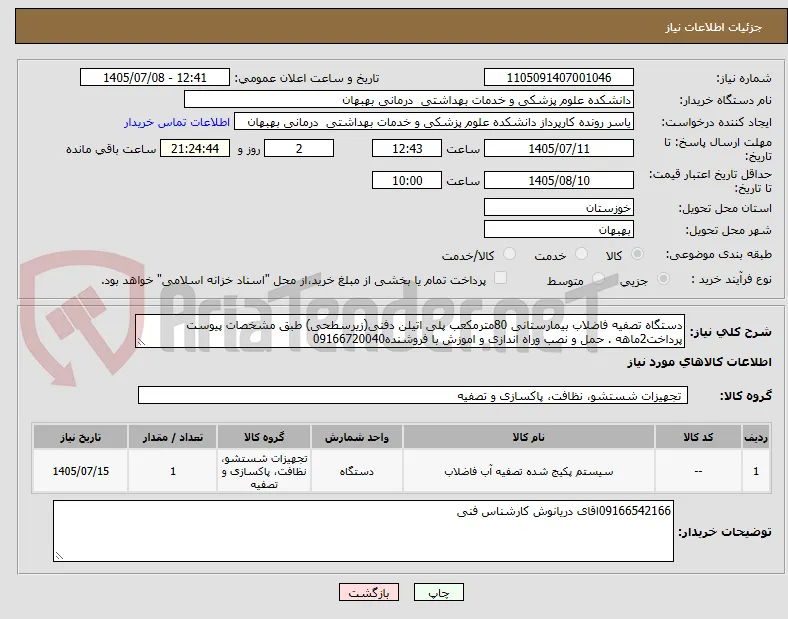Screen dimensions: 788x619
Task: Click the response deadline date 1405/07/11
Action: click(x=559, y=149)
